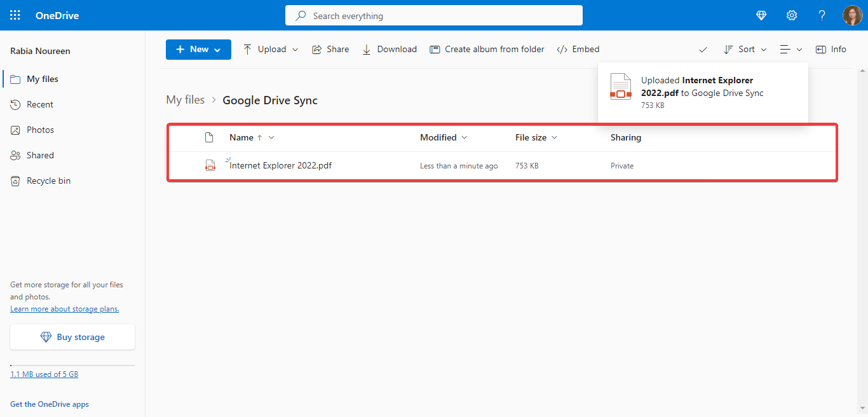Select Recent in sidebar

pyautogui.click(x=72, y=104)
